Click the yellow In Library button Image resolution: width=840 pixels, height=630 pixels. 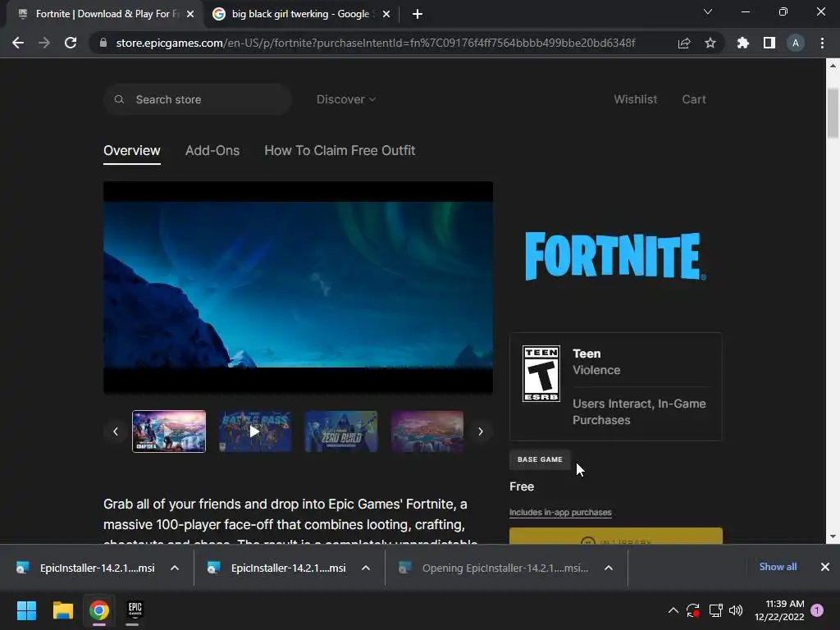615,536
